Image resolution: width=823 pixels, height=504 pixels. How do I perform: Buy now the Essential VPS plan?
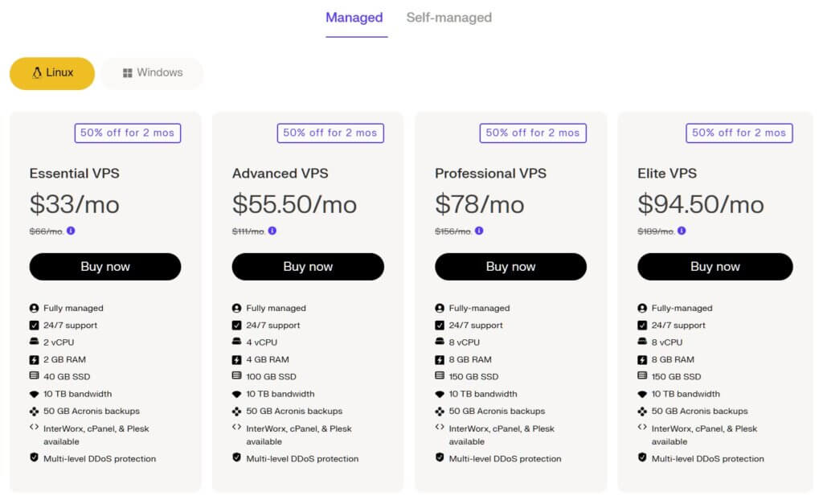(105, 267)
